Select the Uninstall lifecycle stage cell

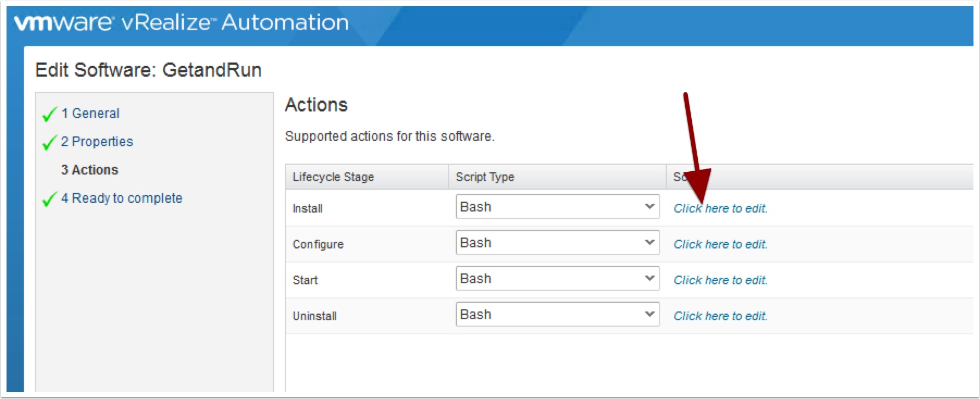coord(315,316)
